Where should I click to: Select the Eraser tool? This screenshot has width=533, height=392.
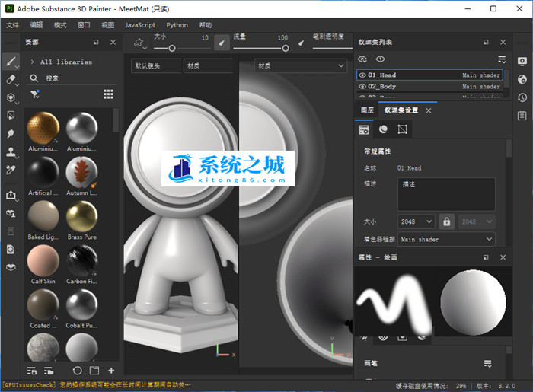click(11, 79)
